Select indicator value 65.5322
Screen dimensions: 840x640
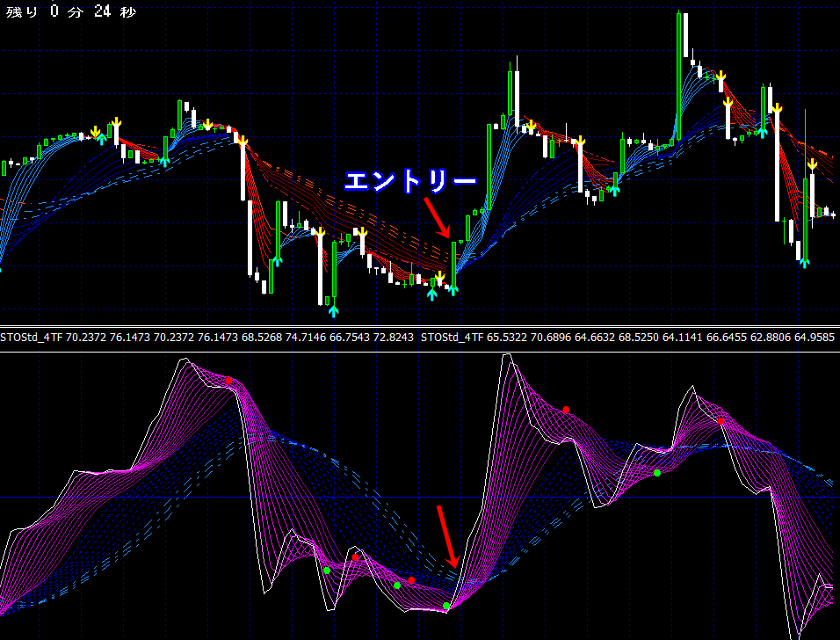506,338
